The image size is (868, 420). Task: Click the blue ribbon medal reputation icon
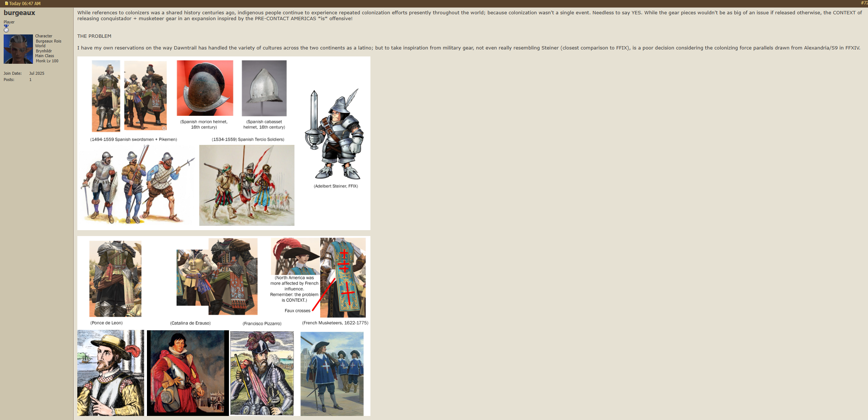pyautogui.click(x=6, y=28)
